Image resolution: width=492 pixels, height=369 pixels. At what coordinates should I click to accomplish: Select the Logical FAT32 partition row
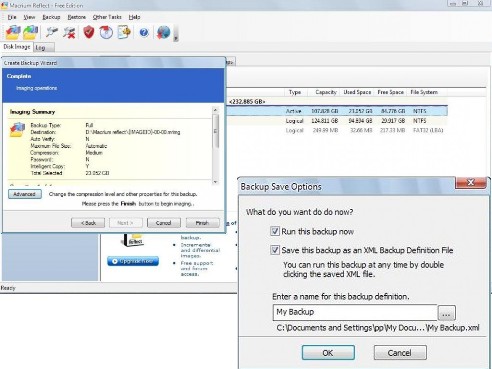click(337, 130)
